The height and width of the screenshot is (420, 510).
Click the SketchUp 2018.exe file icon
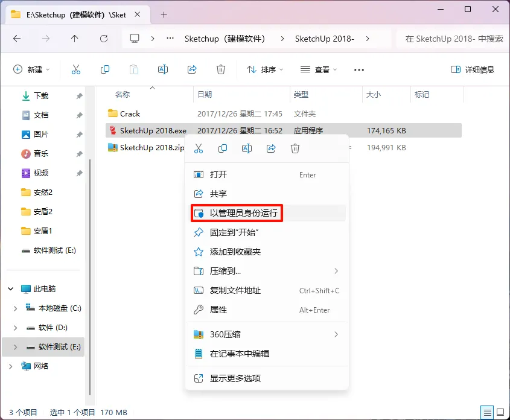click(112, 130)
